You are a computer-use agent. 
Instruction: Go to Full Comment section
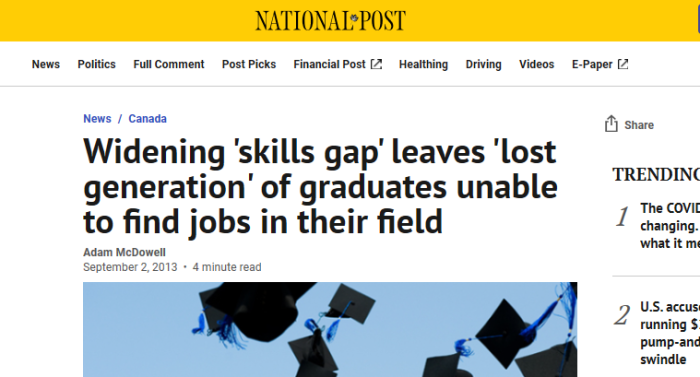[x=169, y=64]
